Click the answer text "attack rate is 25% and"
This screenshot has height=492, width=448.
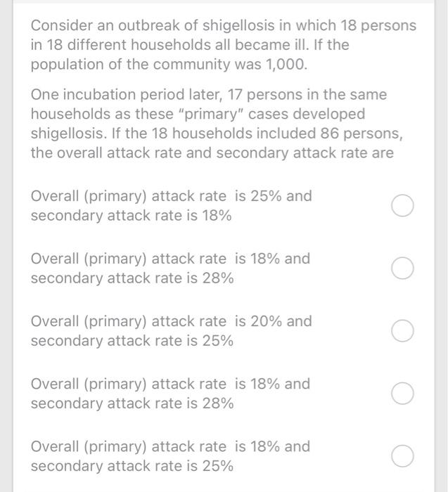point(231,196)
